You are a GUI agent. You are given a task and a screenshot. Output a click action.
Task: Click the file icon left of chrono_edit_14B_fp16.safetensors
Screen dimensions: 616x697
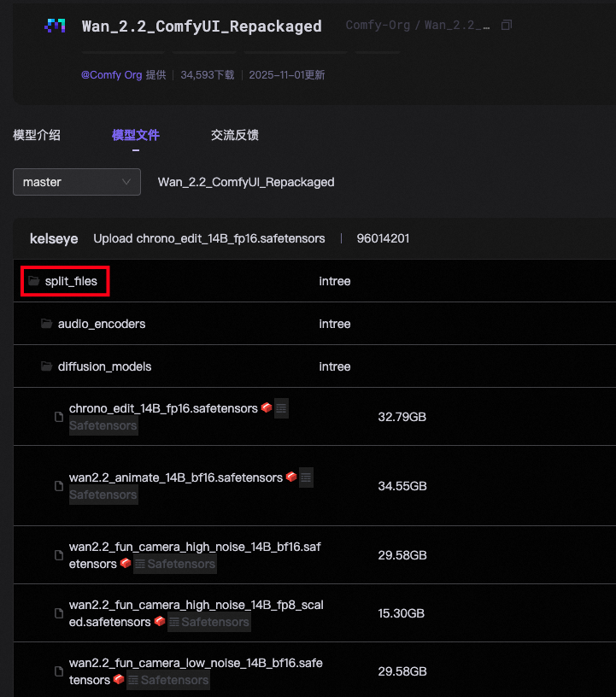pyautogui.click(x=59, y=417)
